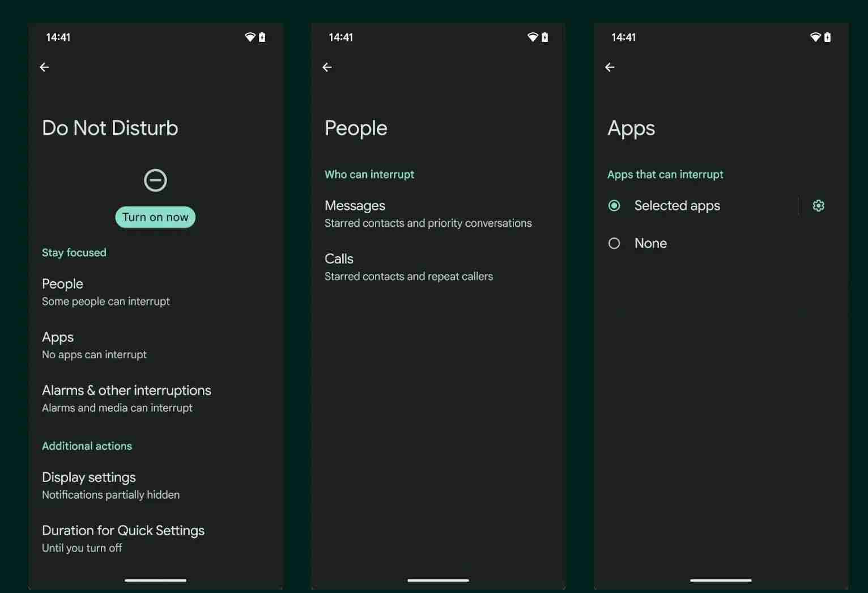This screenshot has width=868, height=593.
Task: Tap the Apps page title
Action: click(631, 129)
